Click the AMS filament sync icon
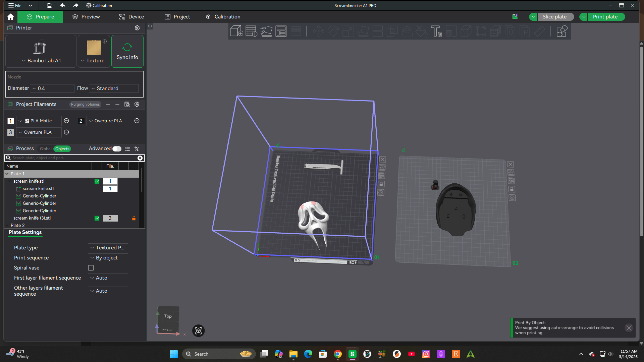The height and width of the screenshot is (362, 644). tap(127, 104)
